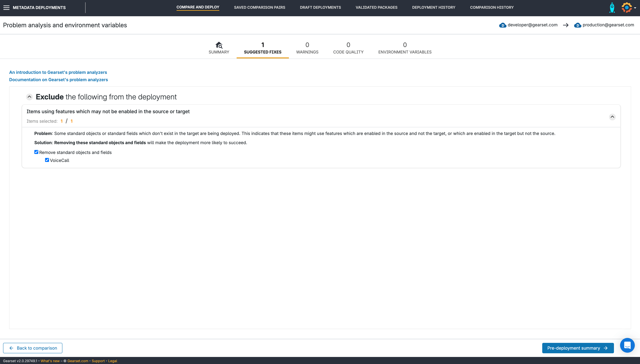Collapse the Exclude section chevron
Screen dimensions: 640x364
29,97
